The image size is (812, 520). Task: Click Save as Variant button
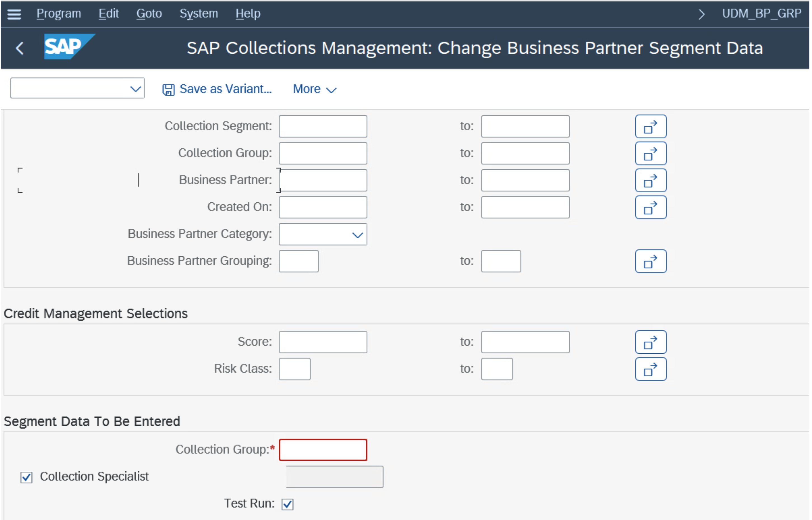[217, 89]
